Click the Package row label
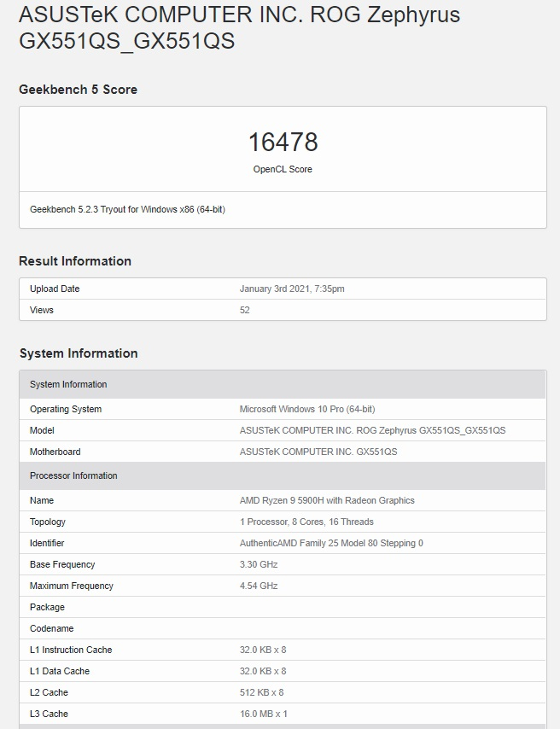Viewport: 560px width, 729px height. 47,607
